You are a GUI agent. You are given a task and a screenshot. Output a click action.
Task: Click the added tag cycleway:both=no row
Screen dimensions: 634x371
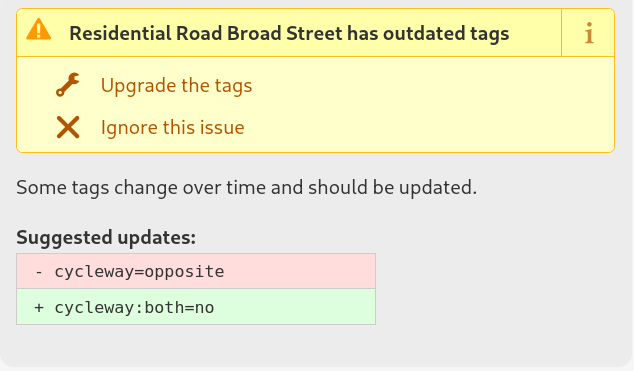pos(196,307)
